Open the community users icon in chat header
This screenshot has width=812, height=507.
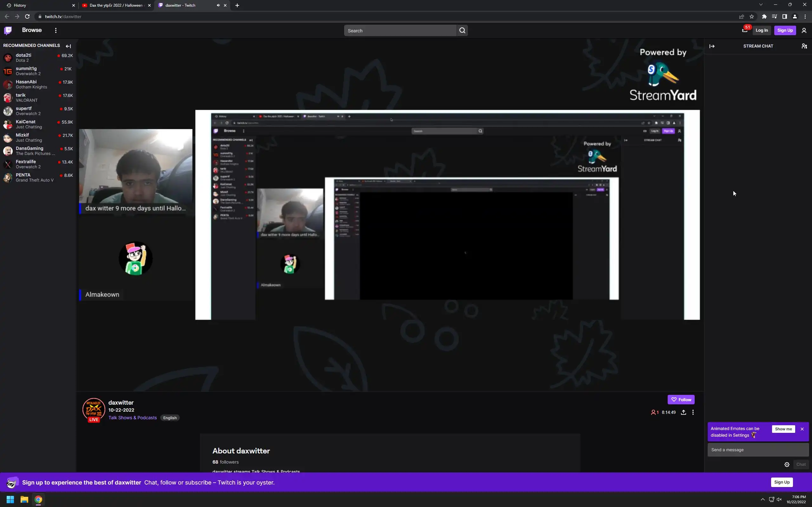point(804,46)
